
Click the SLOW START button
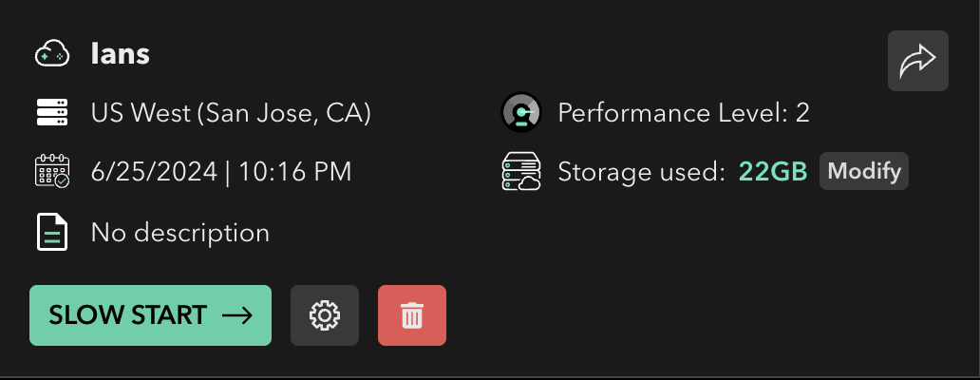(151, 315)
